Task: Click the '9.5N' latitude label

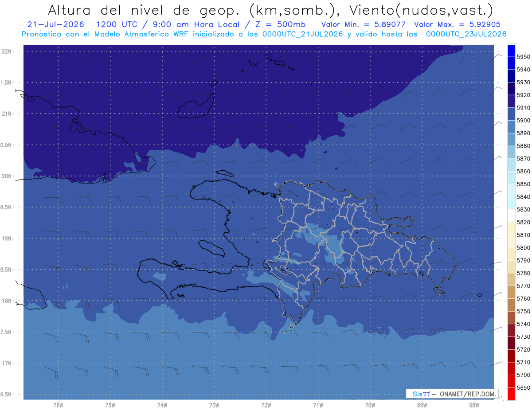Action: click(x=7, y=207)
